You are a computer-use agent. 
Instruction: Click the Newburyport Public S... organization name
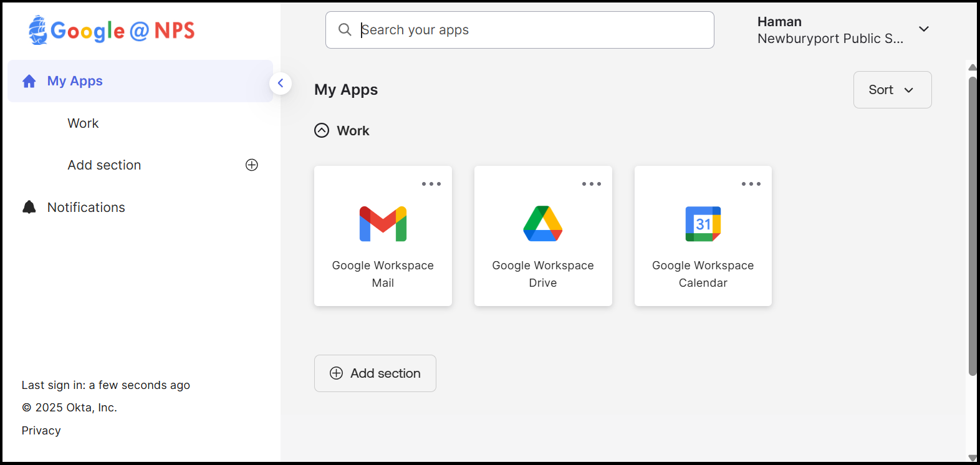click(x=830, y=39)
